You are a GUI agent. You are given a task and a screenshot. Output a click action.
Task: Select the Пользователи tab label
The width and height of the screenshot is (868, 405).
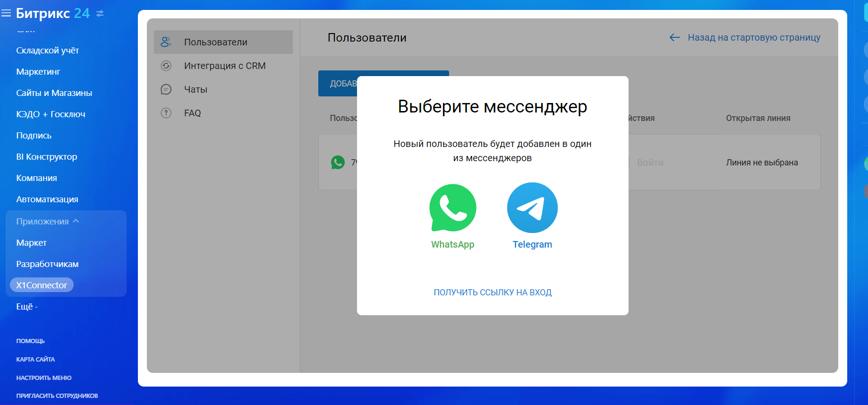tap(215, 42)
